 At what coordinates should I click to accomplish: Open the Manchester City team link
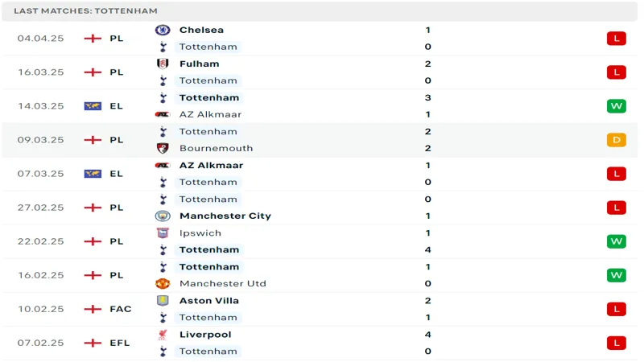click(225, 216)
